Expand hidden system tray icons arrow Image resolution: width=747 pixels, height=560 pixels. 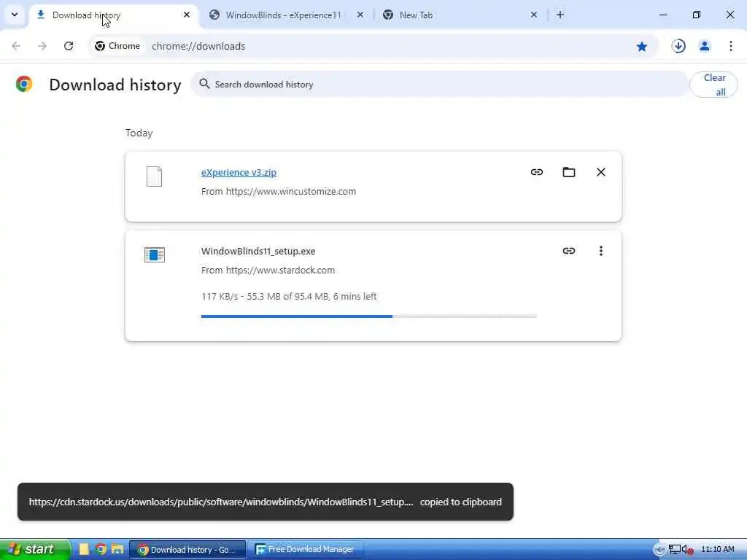click(659, 550)
